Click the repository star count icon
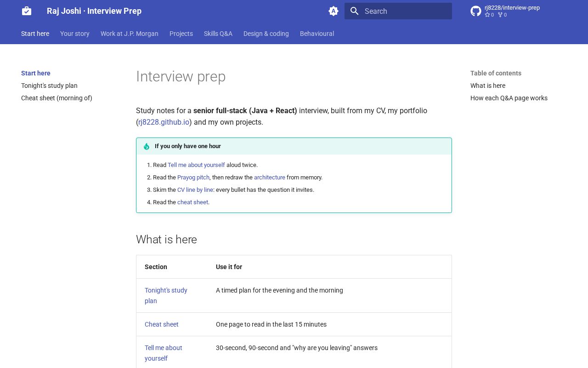The image size is (588, 368). pyautogui.click(x=487, y=15)
